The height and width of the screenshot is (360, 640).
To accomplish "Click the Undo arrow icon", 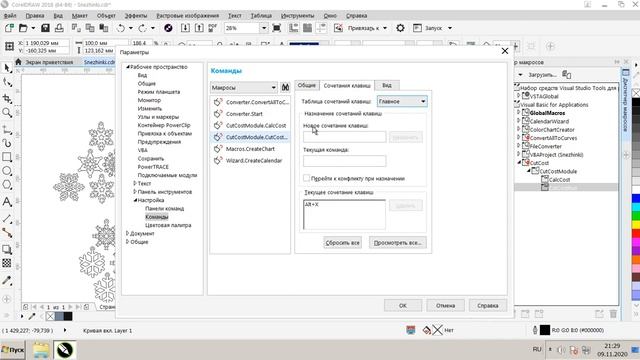I will coord(120,28).
